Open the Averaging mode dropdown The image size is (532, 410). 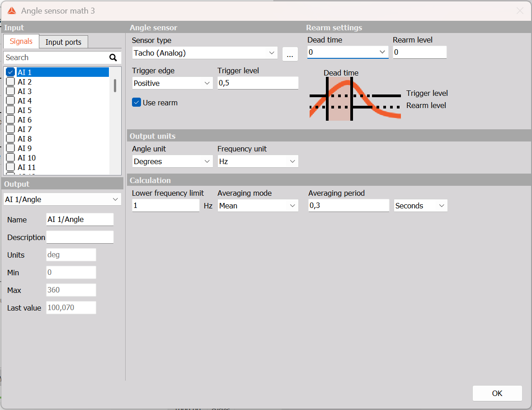258,206
